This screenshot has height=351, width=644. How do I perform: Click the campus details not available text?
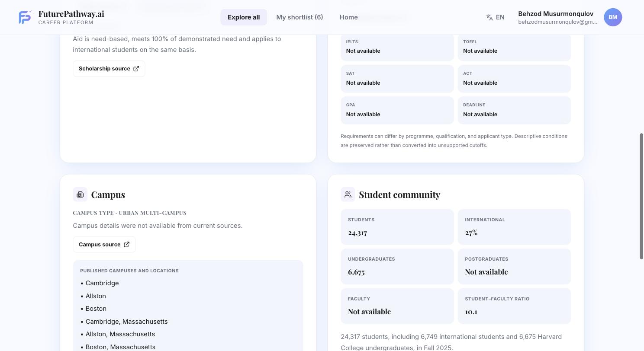click(x=158, y=226)
